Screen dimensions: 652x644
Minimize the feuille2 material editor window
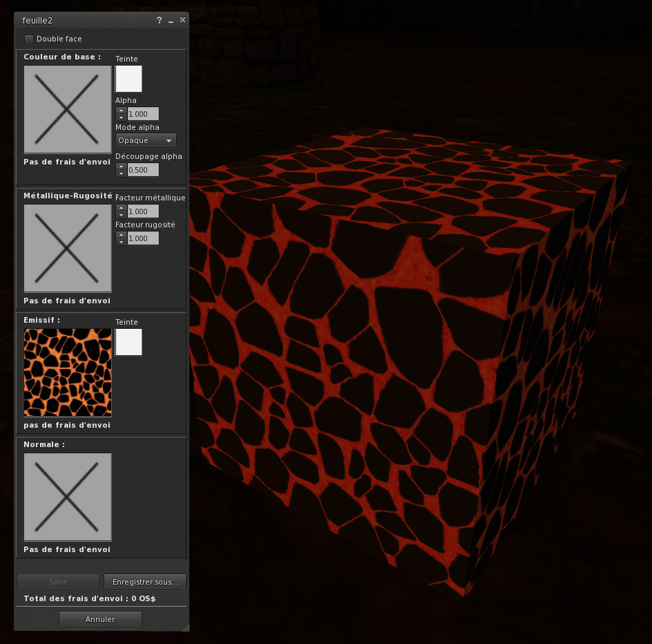pos(171,21)
